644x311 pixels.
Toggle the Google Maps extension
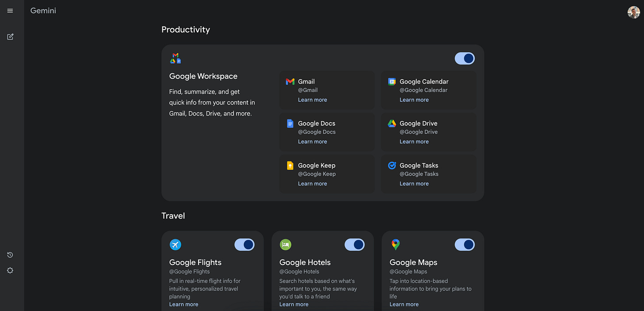[x=465, y=245]
